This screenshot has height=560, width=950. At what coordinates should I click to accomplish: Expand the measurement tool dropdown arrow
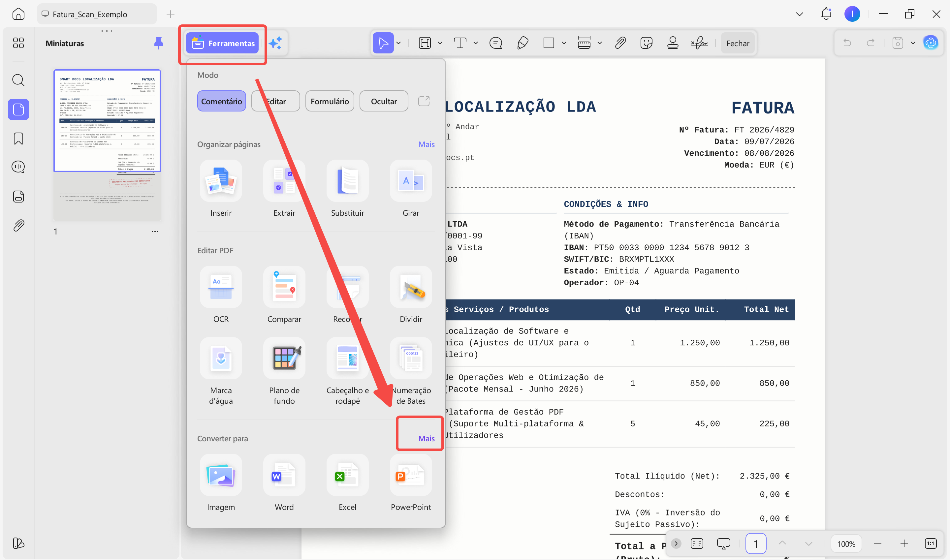point(599,43)
